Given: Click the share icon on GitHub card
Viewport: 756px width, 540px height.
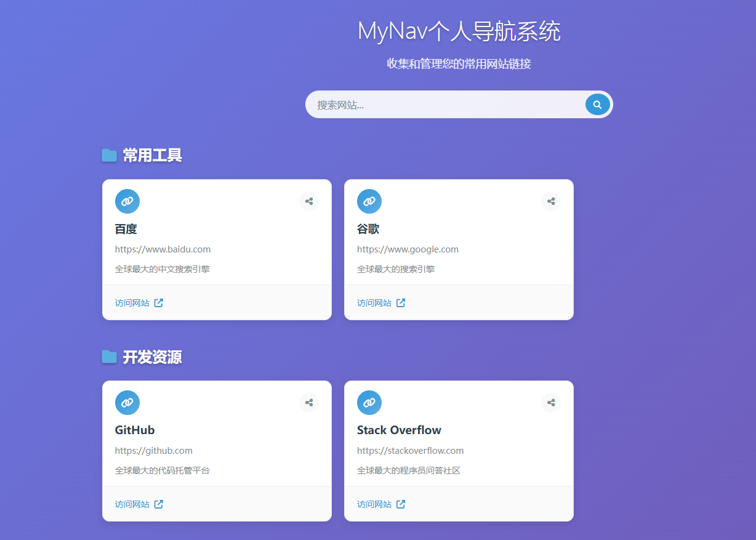Looking at the screenshot, I should (x=309, y=402).
